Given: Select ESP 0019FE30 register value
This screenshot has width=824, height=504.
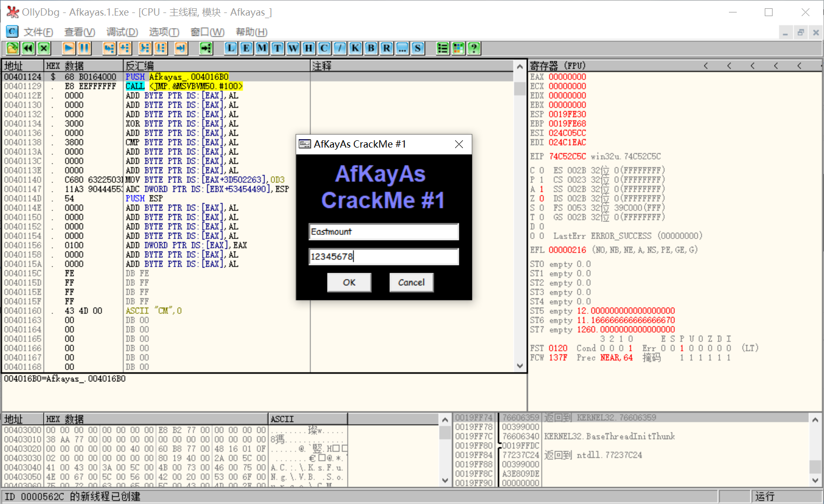Looking at the screenshot, I should coord(567,114).
